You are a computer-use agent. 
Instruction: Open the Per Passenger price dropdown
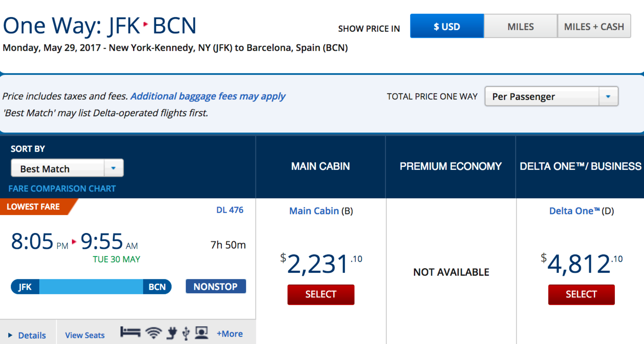coord(551,97)
